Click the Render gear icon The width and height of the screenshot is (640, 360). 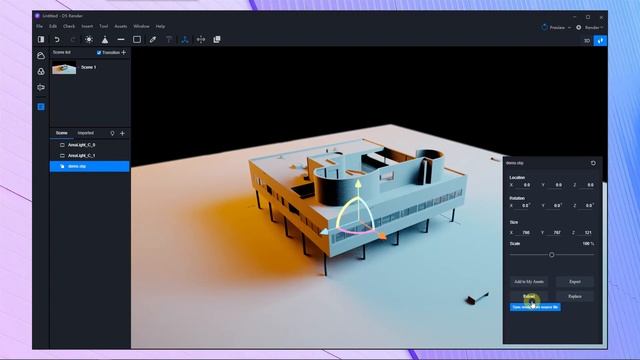pos(579,27)
